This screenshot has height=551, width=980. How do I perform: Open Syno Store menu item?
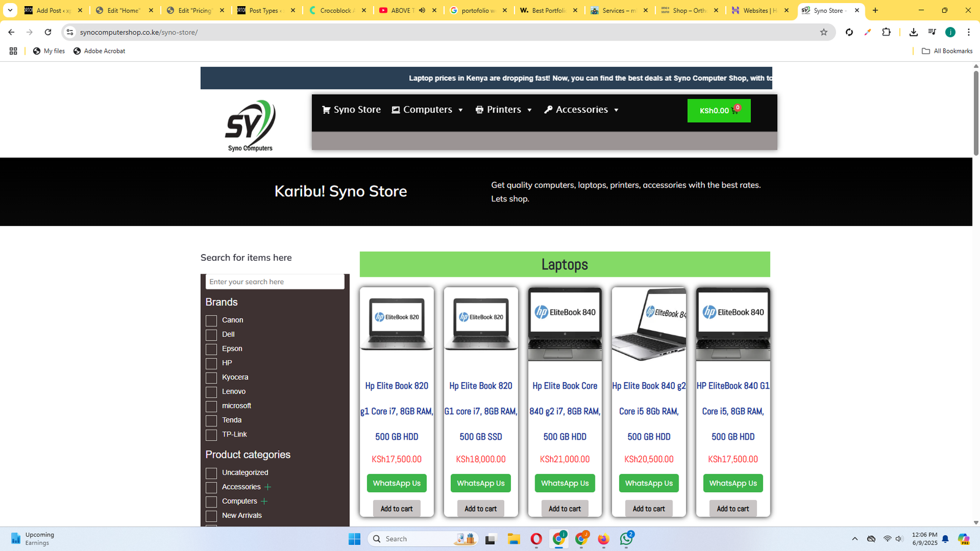pyautogui.click(x=352, y=110)
